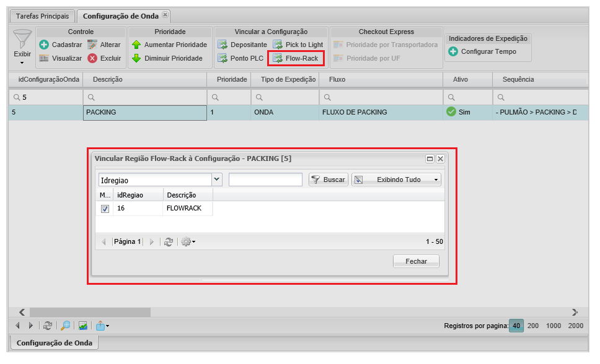600x364 pixels.
Task: Sort by the Sequência column header
Action: [x=540, y=79]
